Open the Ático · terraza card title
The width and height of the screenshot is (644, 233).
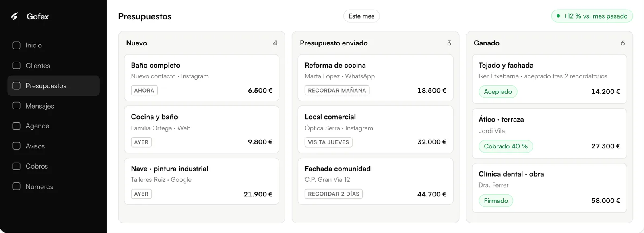tap(501, 120)
